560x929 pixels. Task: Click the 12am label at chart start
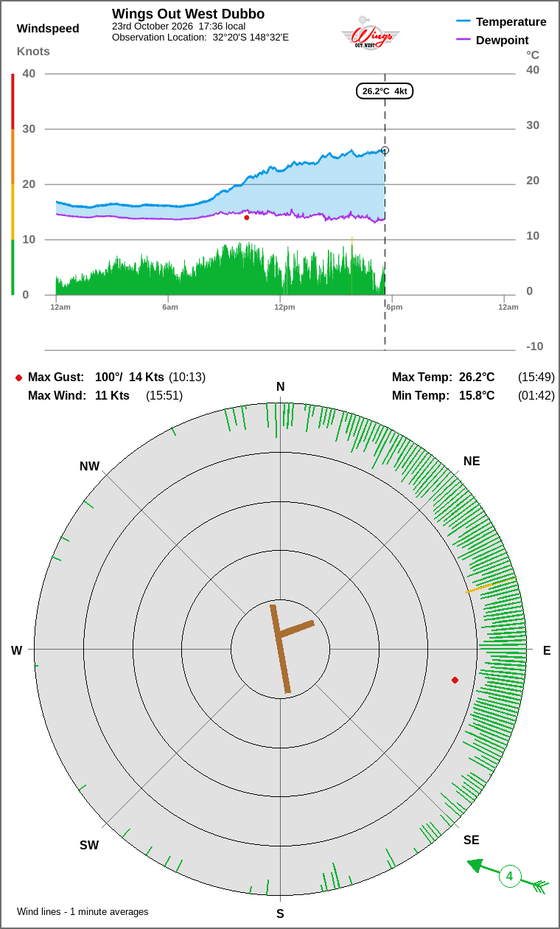tap(60, 307)
